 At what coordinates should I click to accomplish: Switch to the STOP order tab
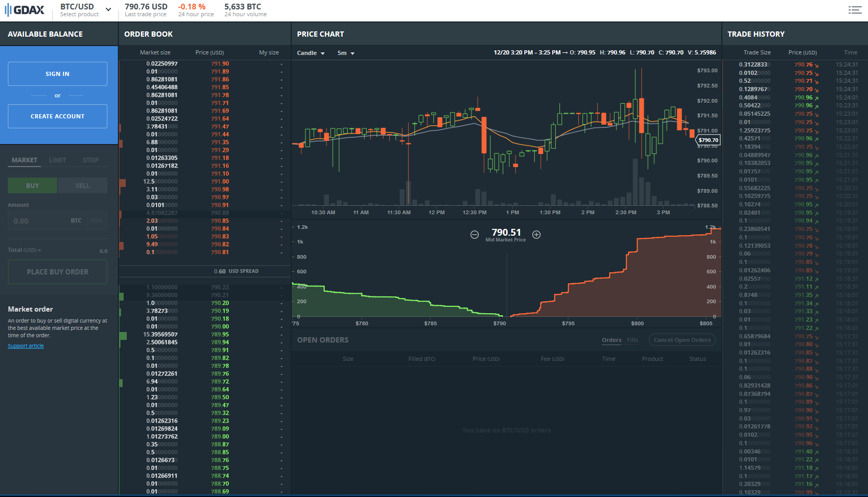(x=91, y=160)
